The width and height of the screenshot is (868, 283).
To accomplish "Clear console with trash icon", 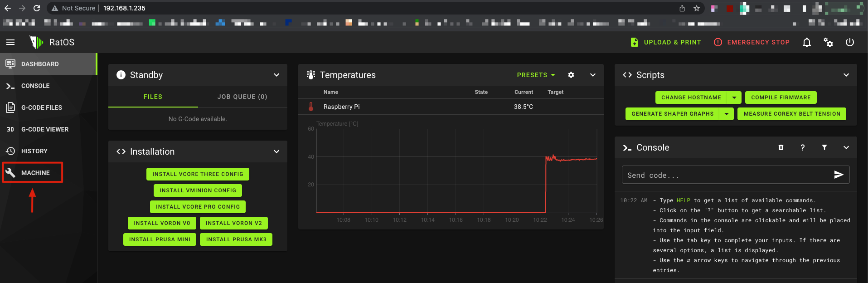I will 781,147.
